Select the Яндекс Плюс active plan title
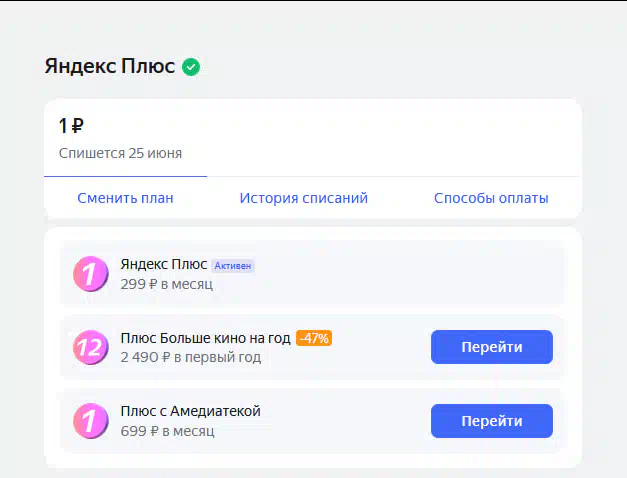 tap(164, 264)
